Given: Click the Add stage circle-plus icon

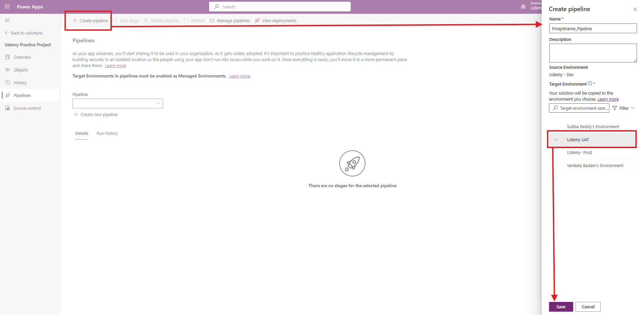Looking at the screenshot, I should click(115, 20).
